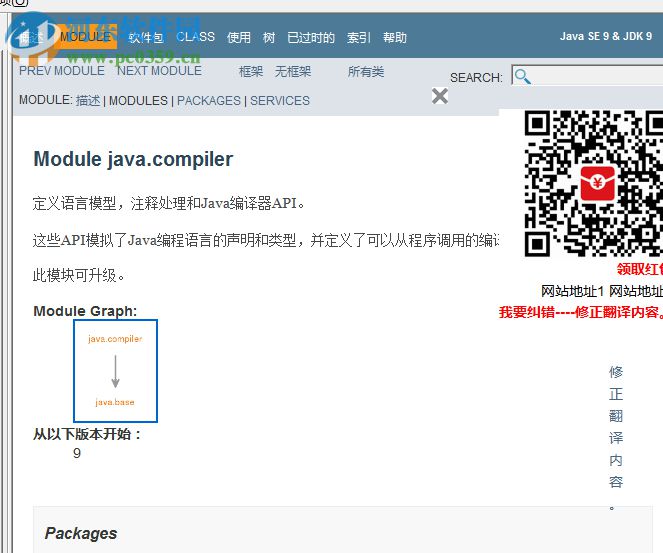Image resolution: width=663 pixels, height=553 pixels.
Task: Open the 使用 navigation item
Action: pyautogui.click(x=239, y=38)
